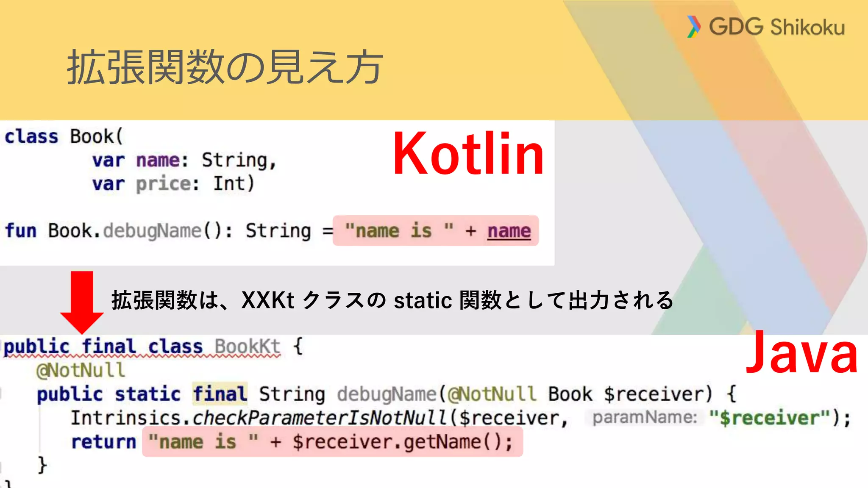
Task: Click 'var price: Int)' in the Kotlin code
Action: [x=173, y=184]
